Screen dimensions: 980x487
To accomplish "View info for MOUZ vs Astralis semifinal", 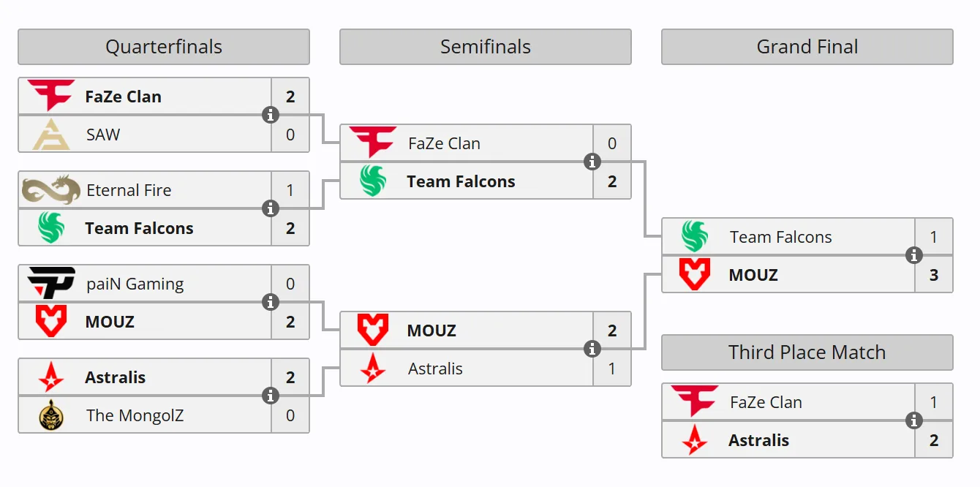I will point(592,349).
